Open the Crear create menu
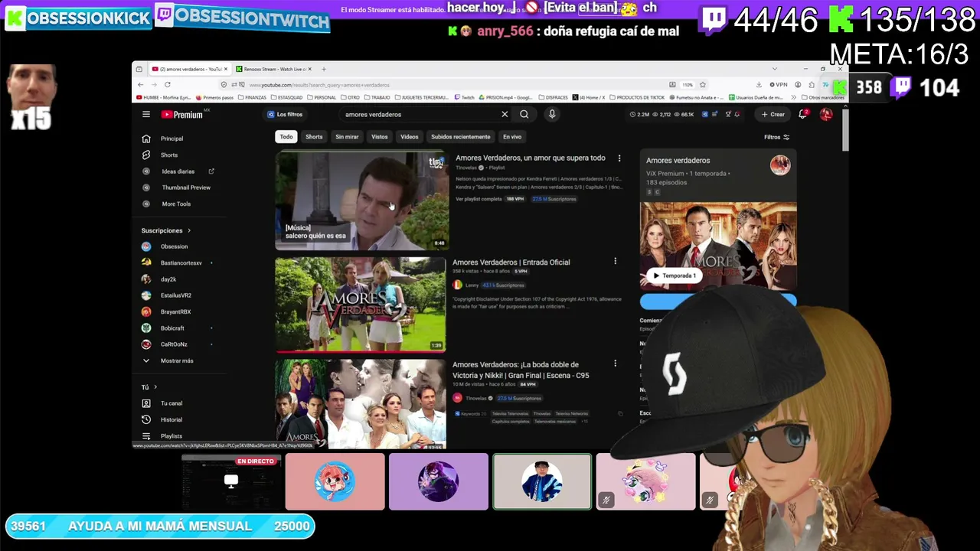The width and height of the screenshot is (980, 551). coord(773,114)
